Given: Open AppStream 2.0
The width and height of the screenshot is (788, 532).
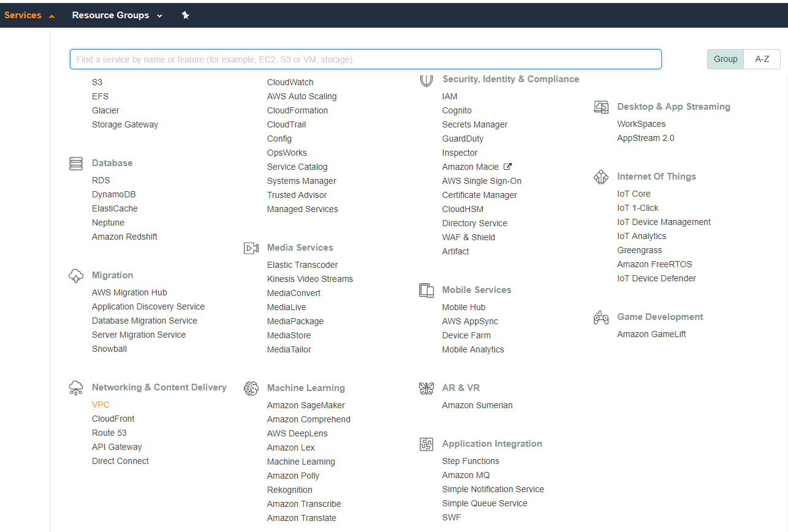Looking at the screenshot, I should tap(646, 138).
